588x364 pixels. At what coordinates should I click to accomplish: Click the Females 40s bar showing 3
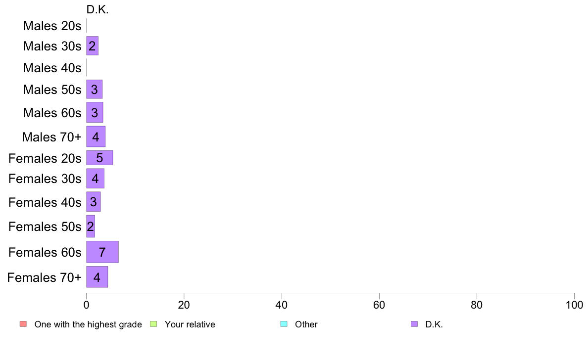tap(94, 202)
